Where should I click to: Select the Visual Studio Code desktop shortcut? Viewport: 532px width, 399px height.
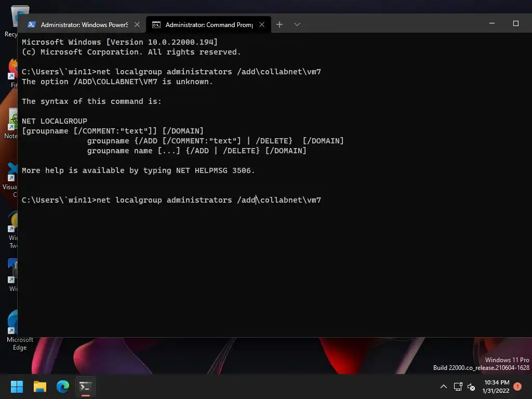[11, 180]
